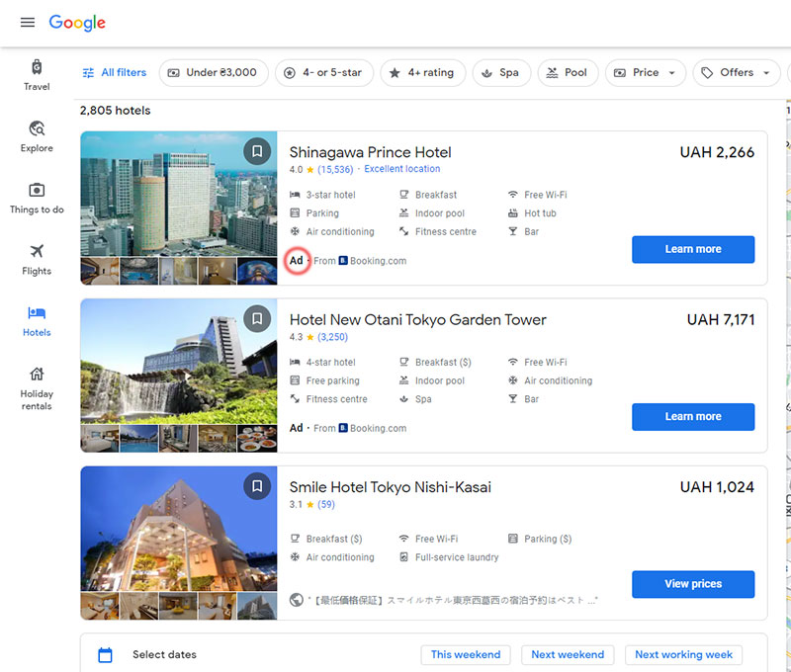Toggle the 4+ rating filter chip
The height and width of the screenshot is (672, 791).
(423, 72)
